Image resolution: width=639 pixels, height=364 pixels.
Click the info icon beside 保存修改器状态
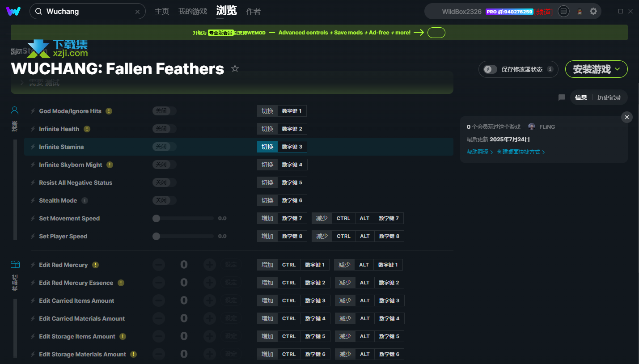[x=550, y=69]
